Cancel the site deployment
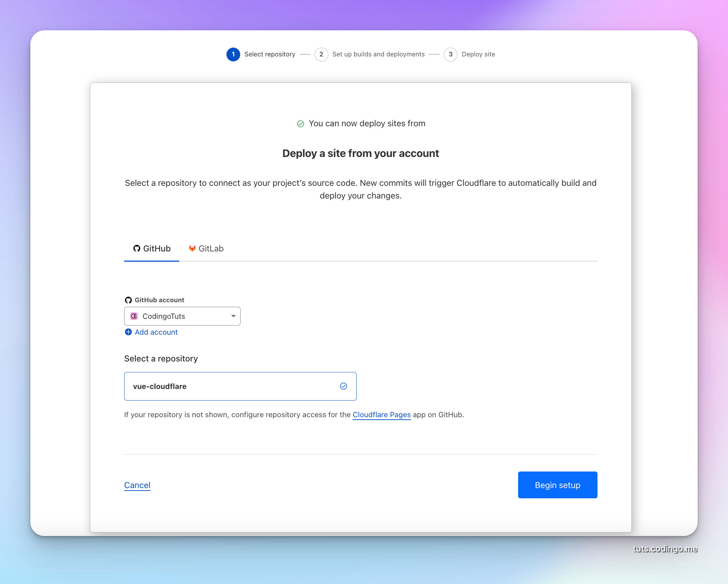This screenshot has width=728, height=584. [137, 485]
